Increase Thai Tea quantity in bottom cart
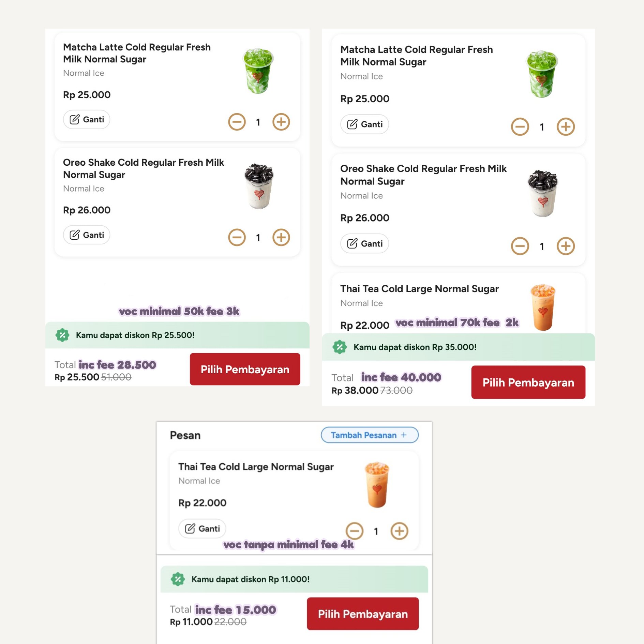 399,531
